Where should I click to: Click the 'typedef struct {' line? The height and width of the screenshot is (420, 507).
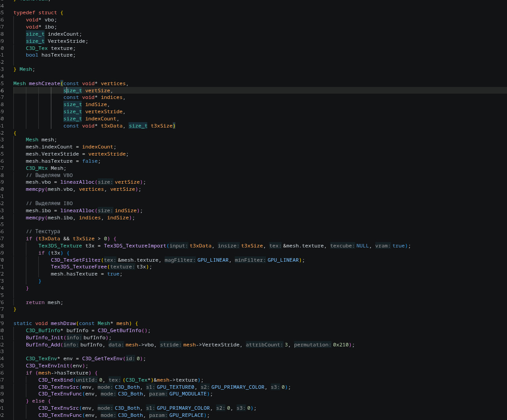tap(38, 12)
